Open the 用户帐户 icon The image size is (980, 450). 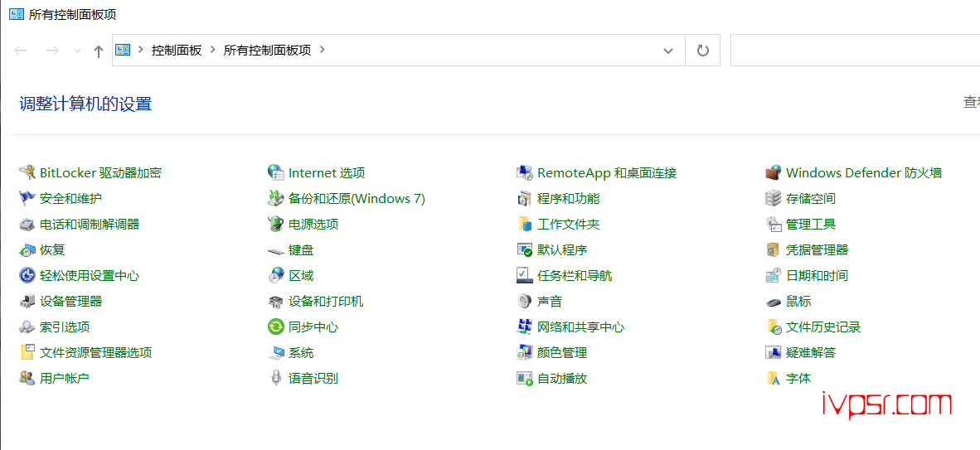(x=27, y=378)
